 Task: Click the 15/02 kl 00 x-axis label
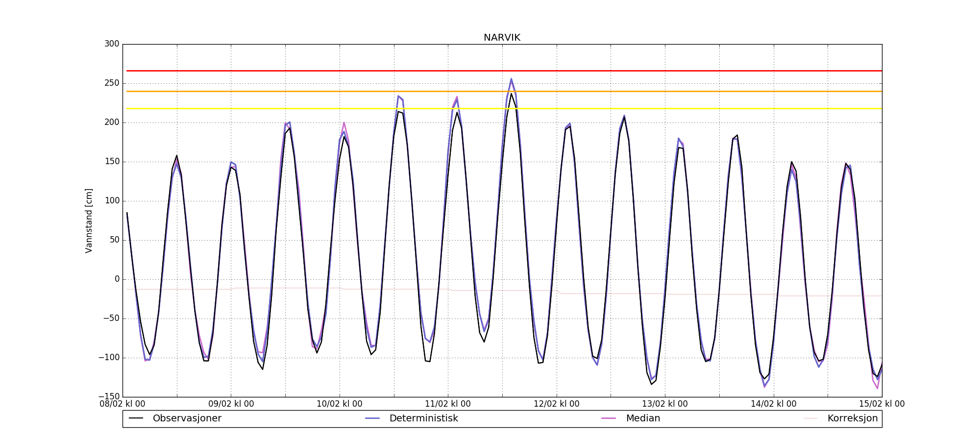[x=882, y=404]
